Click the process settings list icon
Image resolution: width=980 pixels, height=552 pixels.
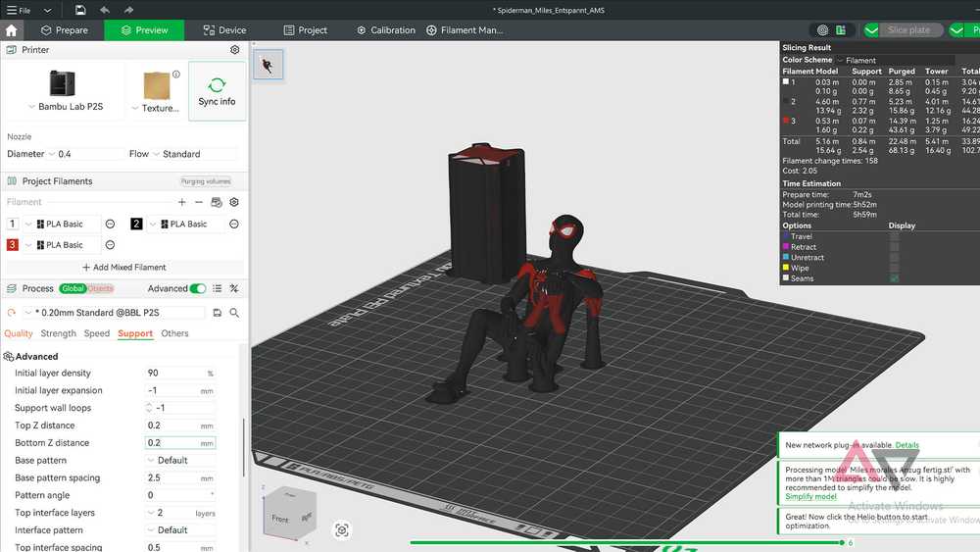click(217, 288)
